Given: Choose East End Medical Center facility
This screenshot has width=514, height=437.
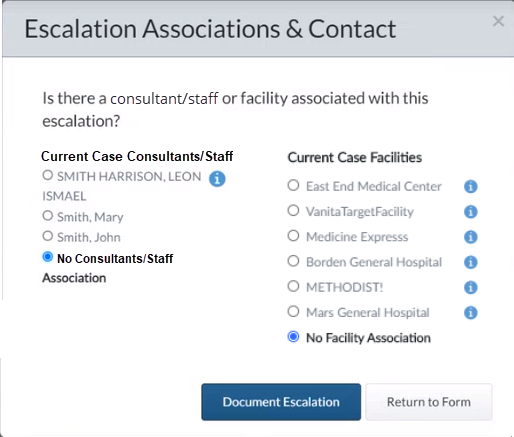Looking at the screenshot, I should tap(293, 185).
